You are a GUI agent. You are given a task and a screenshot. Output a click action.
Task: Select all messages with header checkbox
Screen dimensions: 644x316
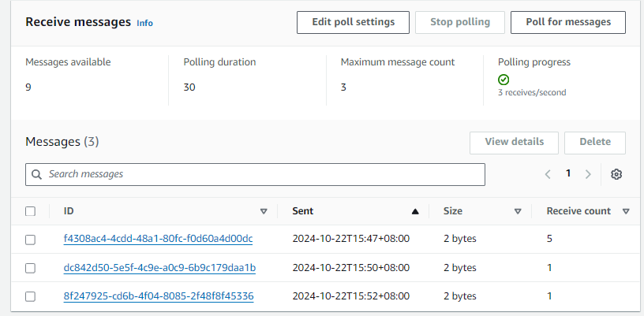click(30, 211)
